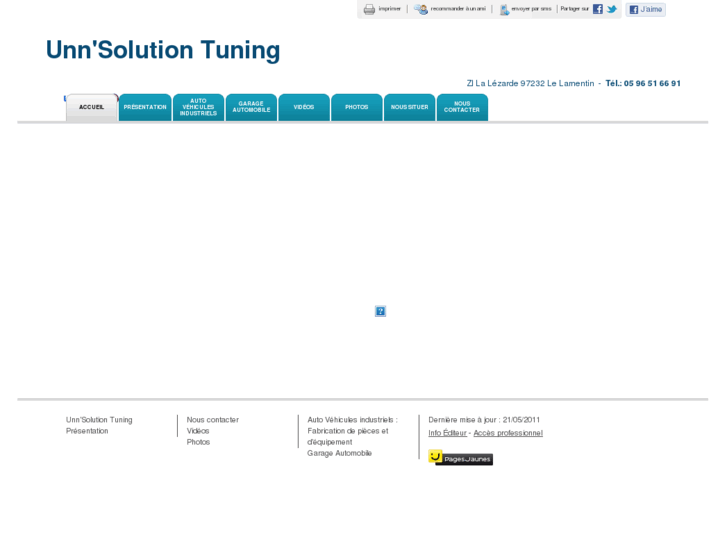Open the Accueil tab
This screenshot has width=727, height=545.
click(x=92, y=107)
